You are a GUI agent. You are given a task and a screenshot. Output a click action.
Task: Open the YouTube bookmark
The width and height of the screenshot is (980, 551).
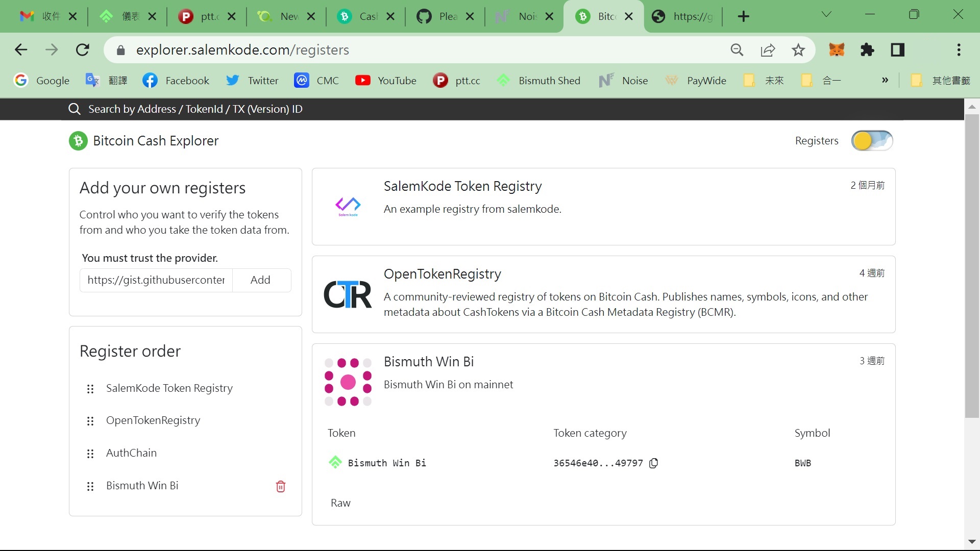pos(386,81)
